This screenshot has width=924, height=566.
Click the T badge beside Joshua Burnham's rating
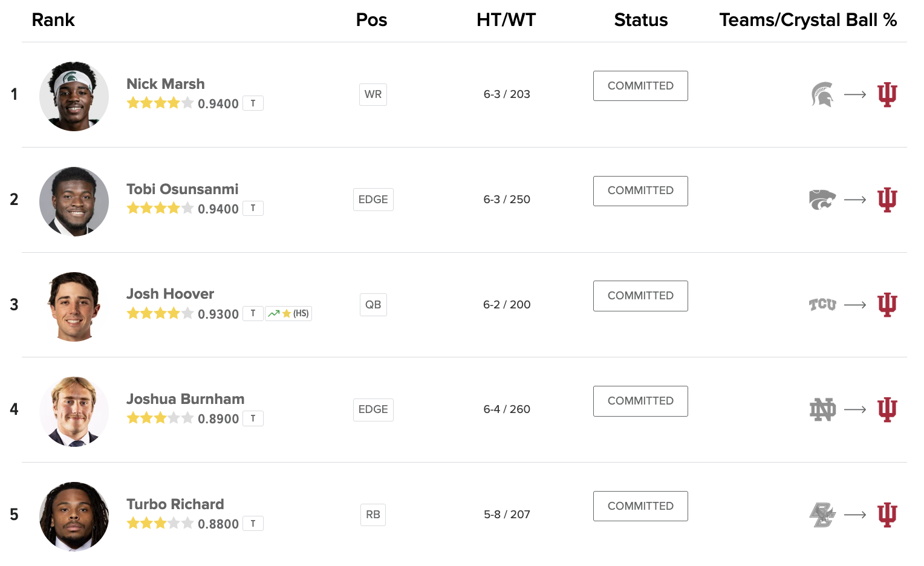point(253,418)
